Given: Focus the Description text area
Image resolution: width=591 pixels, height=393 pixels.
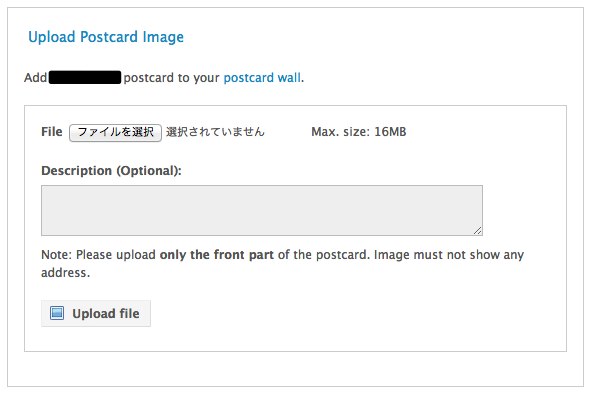Looking at the screenshot, I should (x=262, y=210).
